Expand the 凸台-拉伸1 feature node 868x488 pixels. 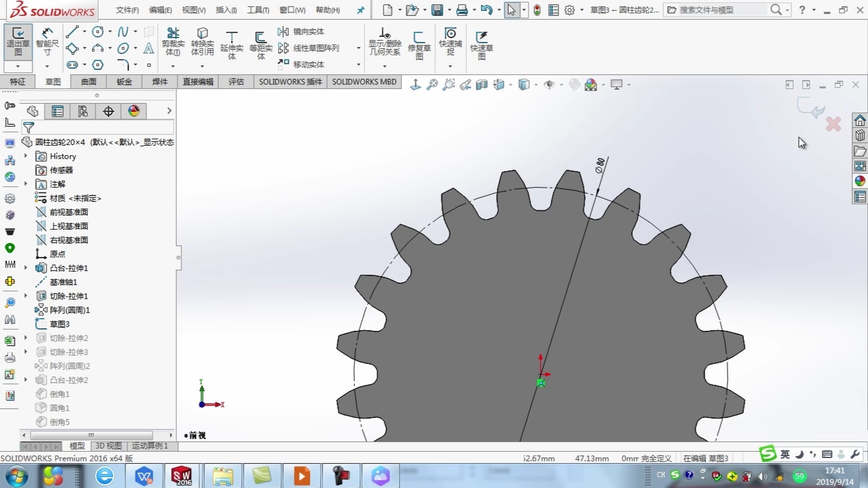(x=26, y=268)
